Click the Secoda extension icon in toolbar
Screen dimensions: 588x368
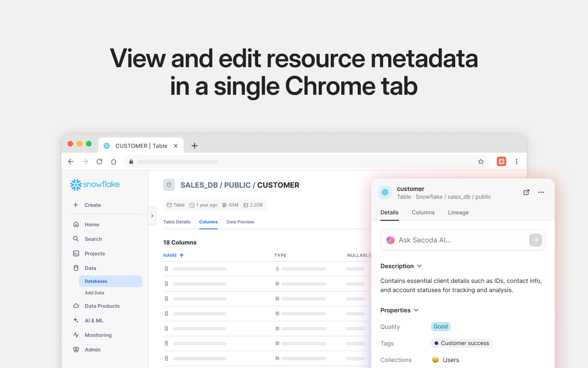click(501, 161)
